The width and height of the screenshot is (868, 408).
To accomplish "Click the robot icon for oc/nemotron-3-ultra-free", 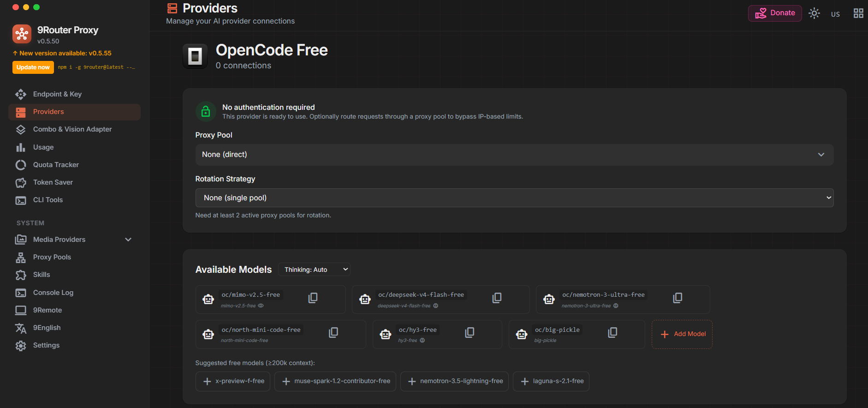I will (x=549, y=300).
